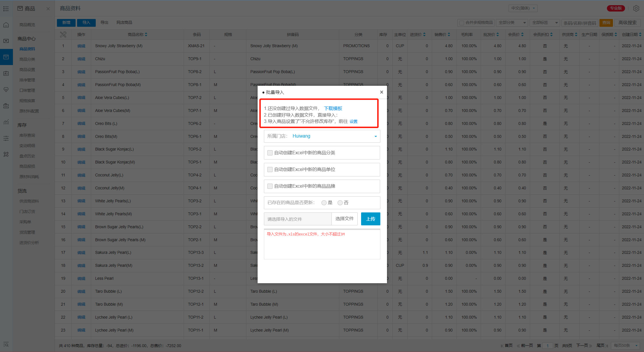
Task: Open the gear settings icon top right
Action: [636, 8]
